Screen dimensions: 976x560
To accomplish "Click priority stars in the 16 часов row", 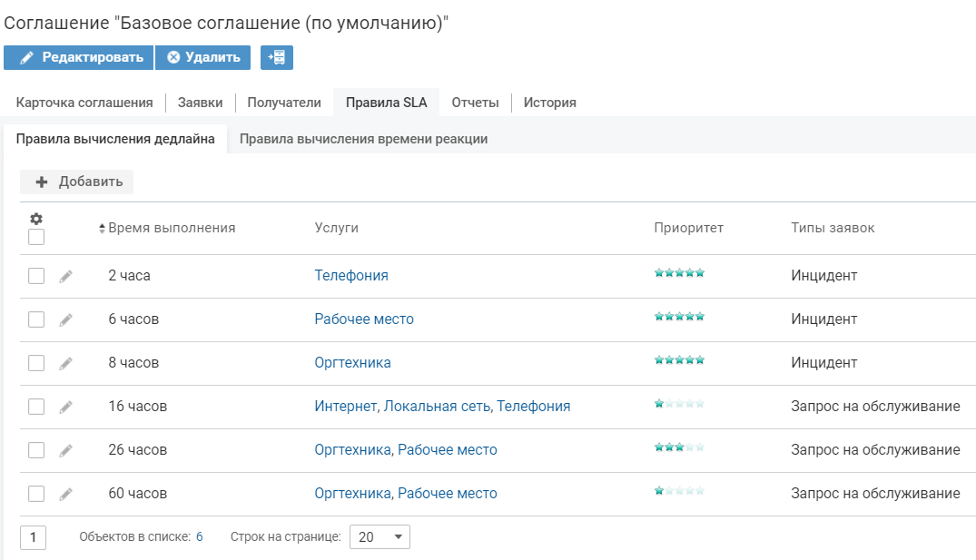I will click(679, 403).
